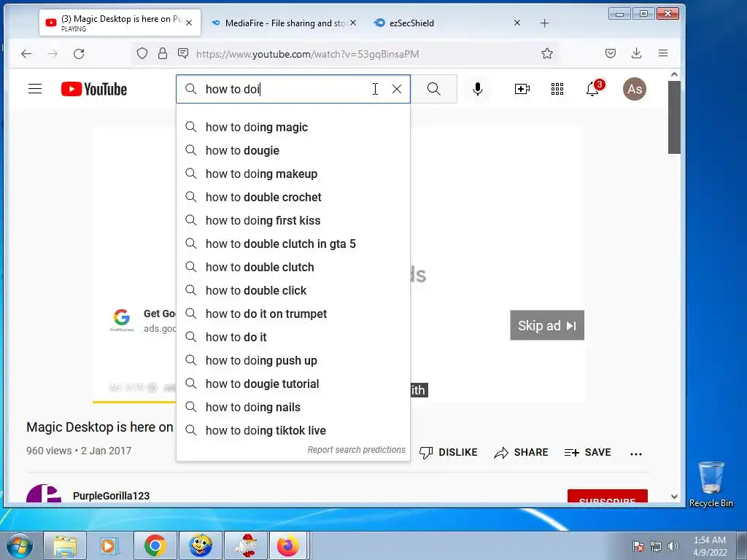Pick the short 'how to do it' suggestion
Image resolution: width=747 pixels, height=560 pixels.
point(293,337)
